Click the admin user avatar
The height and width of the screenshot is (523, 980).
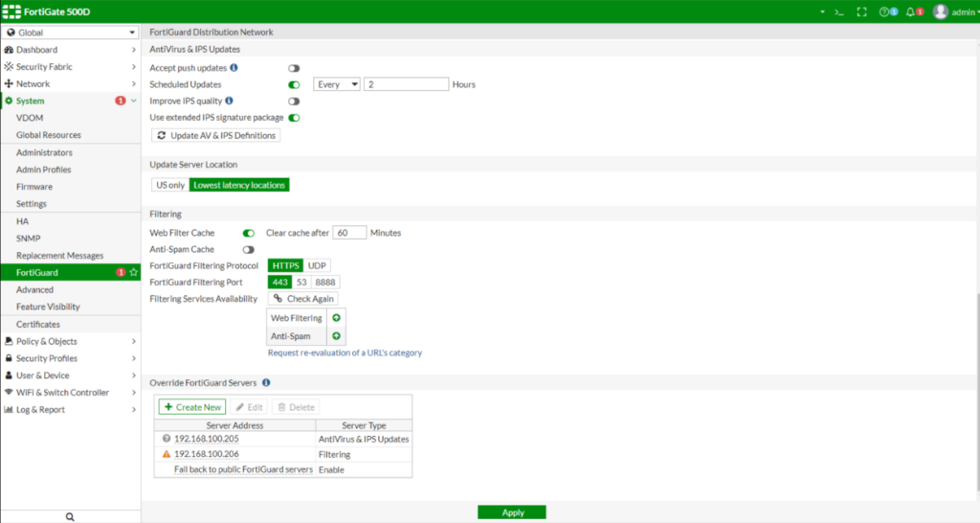(941, 11)
